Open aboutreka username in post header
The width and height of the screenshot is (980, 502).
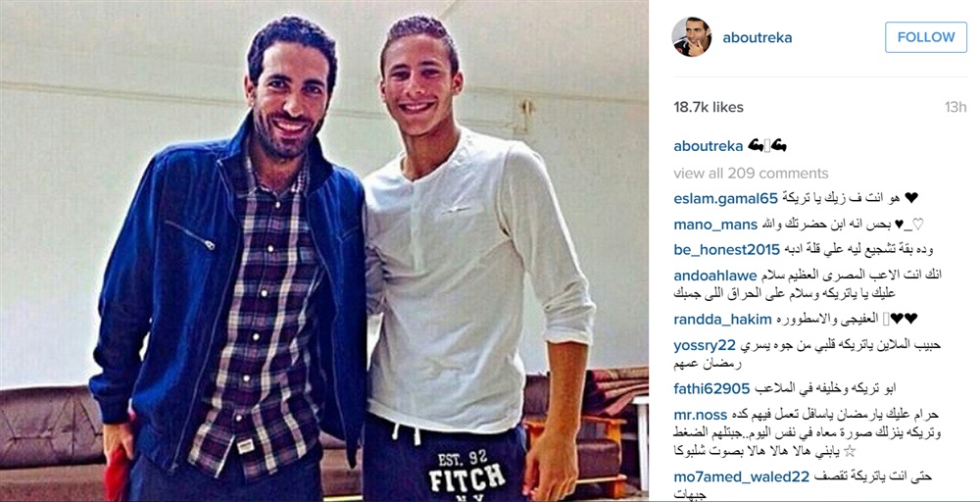tap(757, 37)
